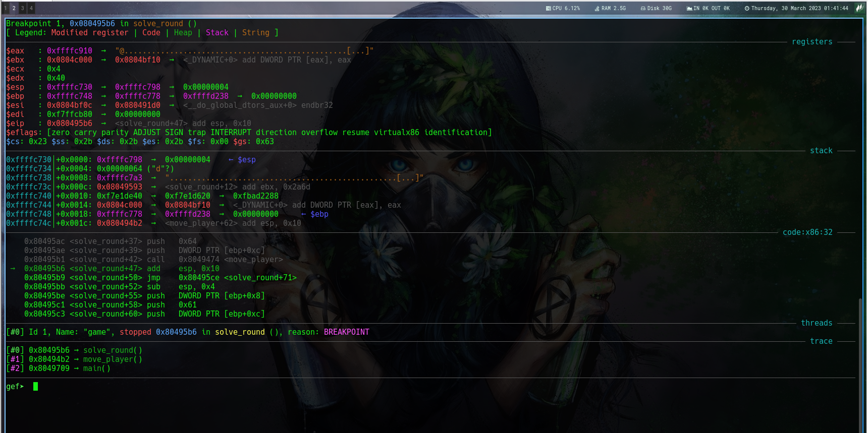Click the feather icon in top bar
The height and width of the screenshot is (433, 868).
point(859,8)
